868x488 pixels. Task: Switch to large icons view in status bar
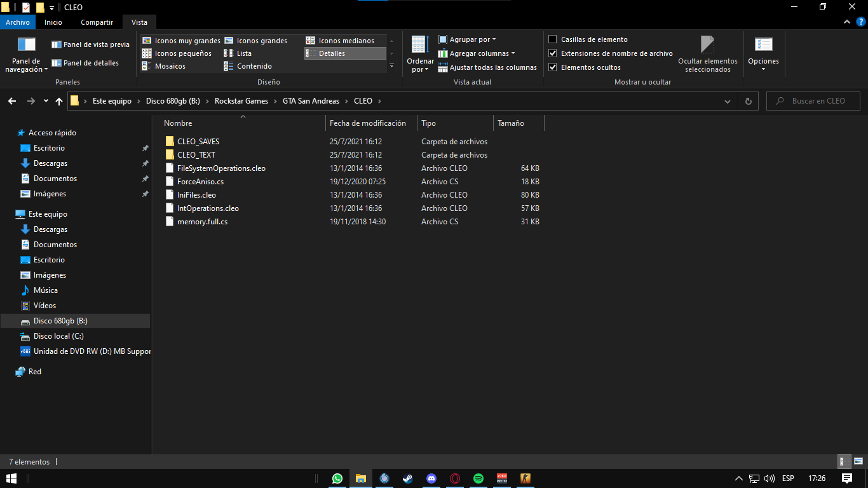click(858, 462)
